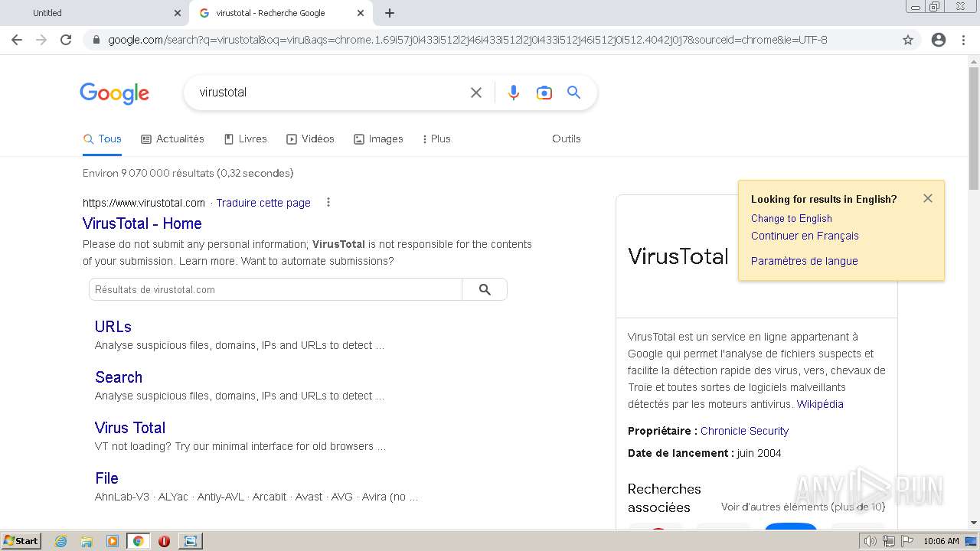
Task: Click the 10:06 AM system clock
Action: tap(941, 541)
